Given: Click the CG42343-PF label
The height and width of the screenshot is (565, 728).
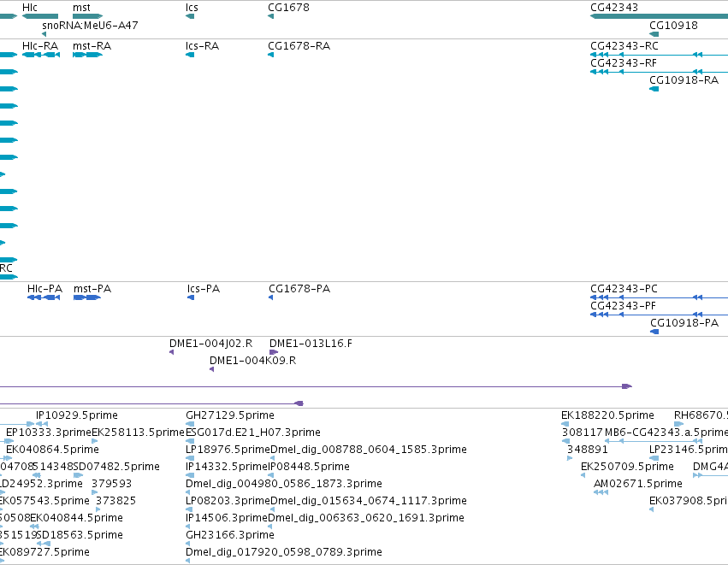Looking at the screenshot, I should [623, 306].
